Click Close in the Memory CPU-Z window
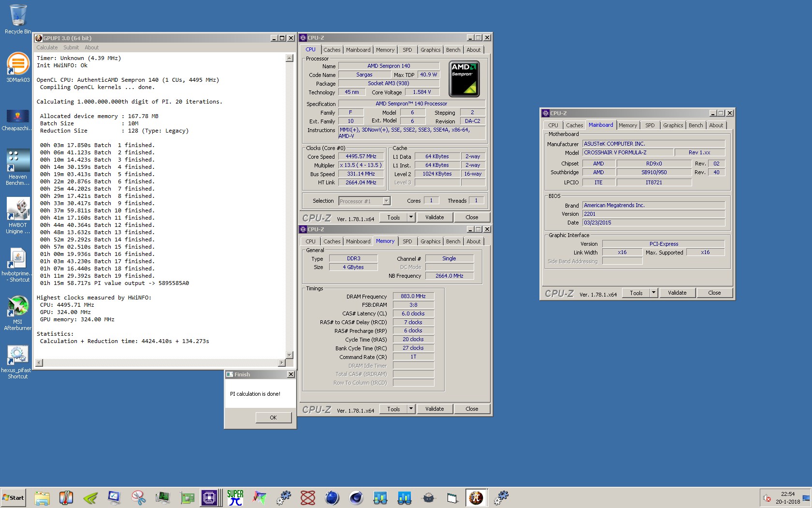The image size is (812, 508). [x=472, y=409]
